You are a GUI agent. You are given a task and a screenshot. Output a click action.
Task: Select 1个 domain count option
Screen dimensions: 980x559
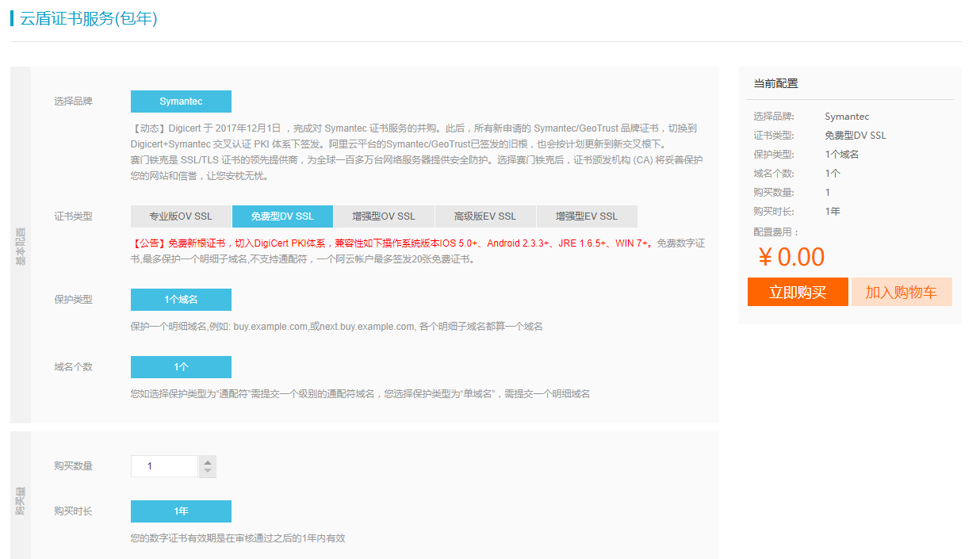(181, 367)
